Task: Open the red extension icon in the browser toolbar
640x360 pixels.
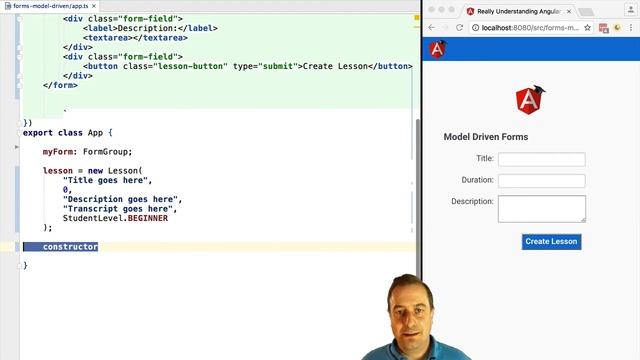Action: tap(603, 28)
